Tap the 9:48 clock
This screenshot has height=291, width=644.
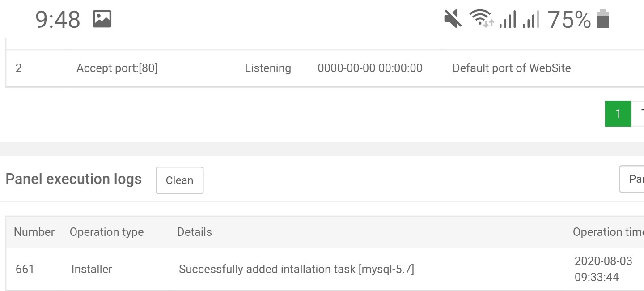[58, 20]
